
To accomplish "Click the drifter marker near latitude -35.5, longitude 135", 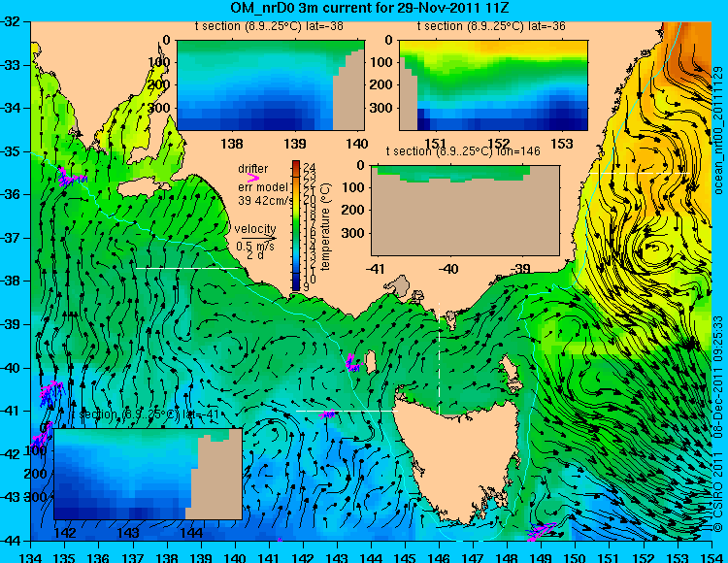I will point(71,178).
